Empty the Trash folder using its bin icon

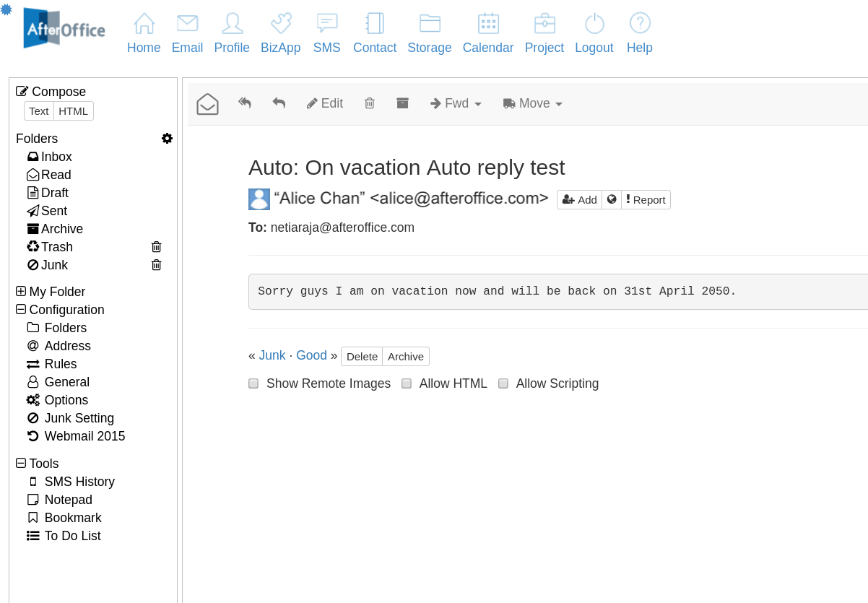[156, 247]
